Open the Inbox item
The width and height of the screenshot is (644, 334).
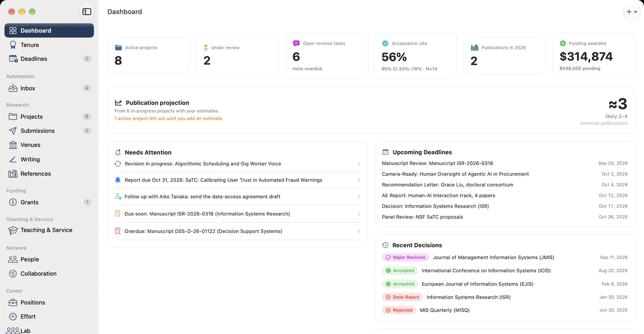click(49, 88)
